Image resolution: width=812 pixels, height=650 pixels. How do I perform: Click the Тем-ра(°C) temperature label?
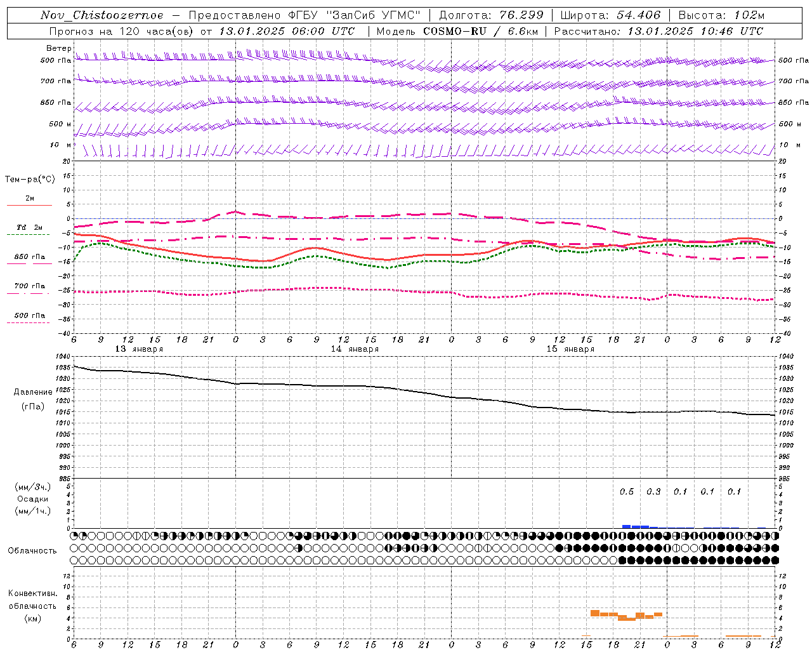pos(30,180)
